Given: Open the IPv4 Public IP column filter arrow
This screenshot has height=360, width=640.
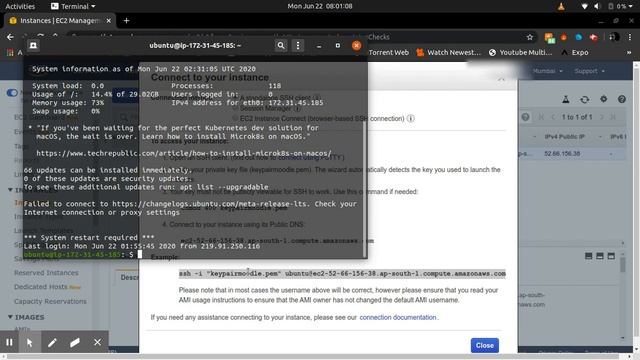Looking at the screenshot, I should pyautogui.click(x=600, y=136).
